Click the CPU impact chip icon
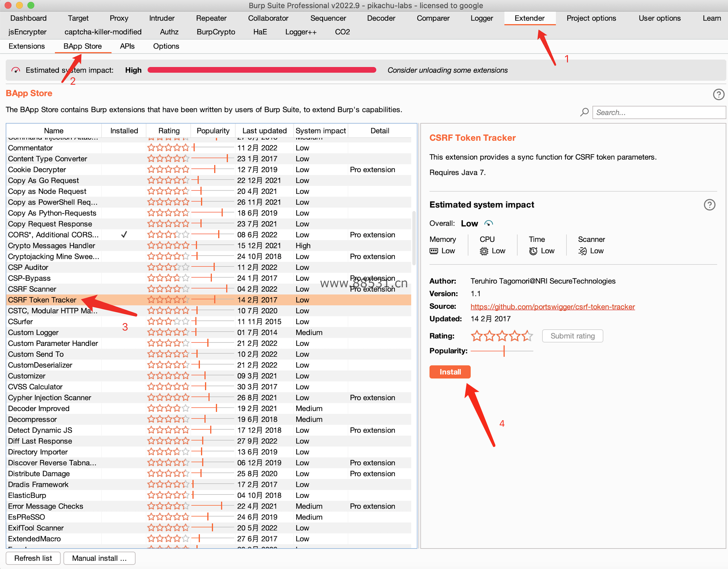Screen dimensions: 728x569 [484, 251]
